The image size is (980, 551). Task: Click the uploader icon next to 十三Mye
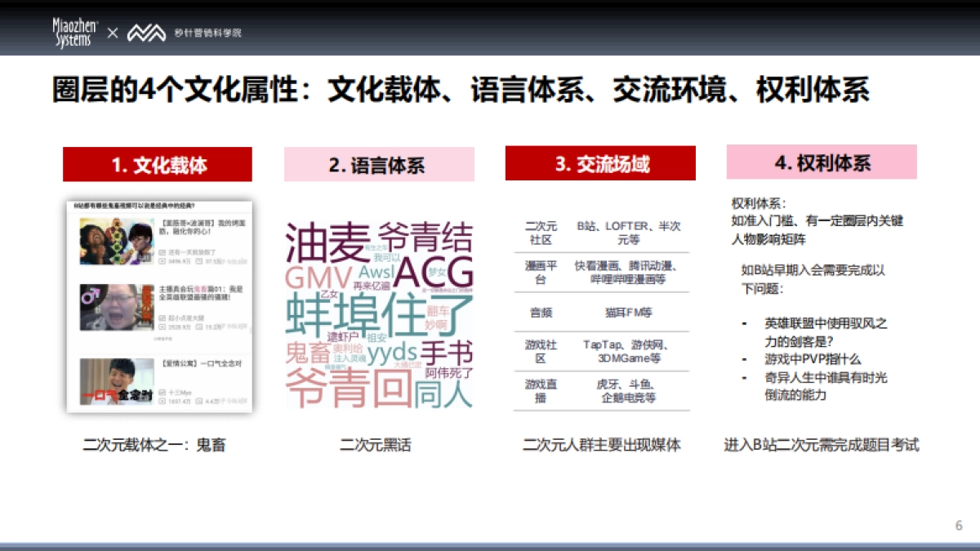[x=163, y=391]
